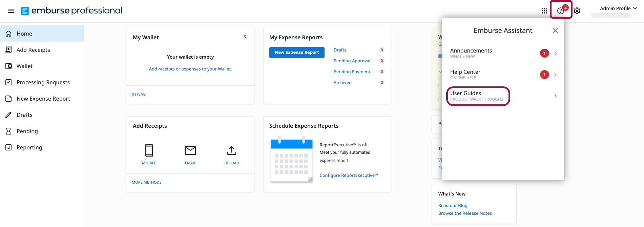
Task: Open the settings gear
Action: pos(577,11)
